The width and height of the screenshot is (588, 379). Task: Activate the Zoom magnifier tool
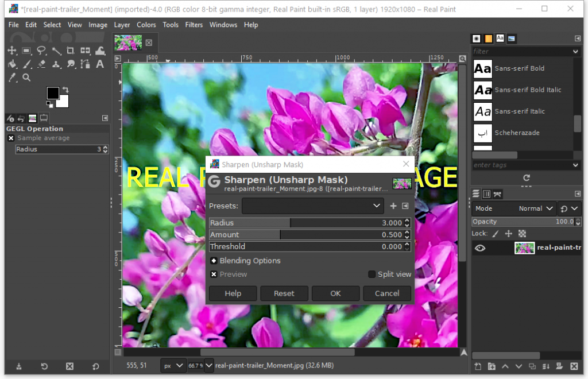click(x=26, y=78)
